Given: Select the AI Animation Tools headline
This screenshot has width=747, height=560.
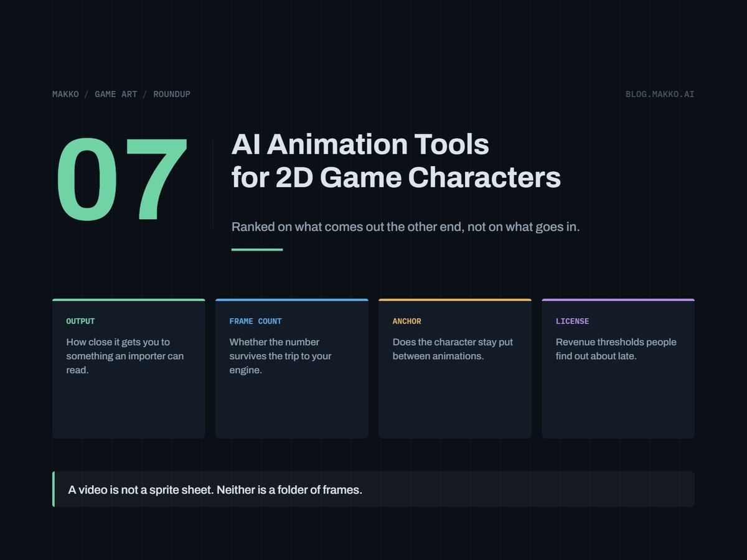Looking at the screenshot, I should (x=360, y=144).
